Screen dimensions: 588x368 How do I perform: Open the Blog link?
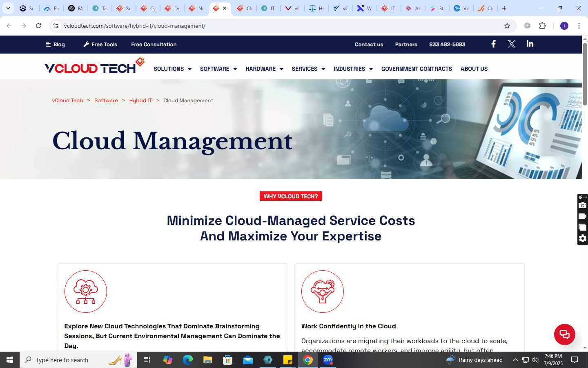55,44
